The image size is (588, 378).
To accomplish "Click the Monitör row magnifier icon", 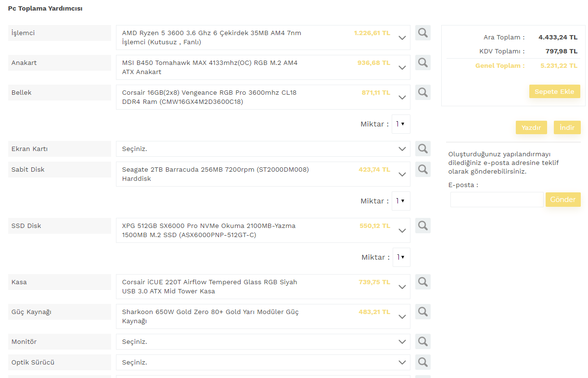I will point(422,341).
